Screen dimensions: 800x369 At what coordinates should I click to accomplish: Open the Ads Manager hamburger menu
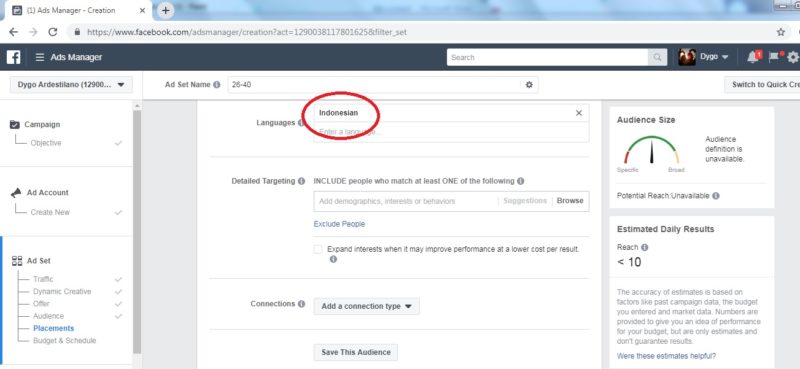point(40,57)
